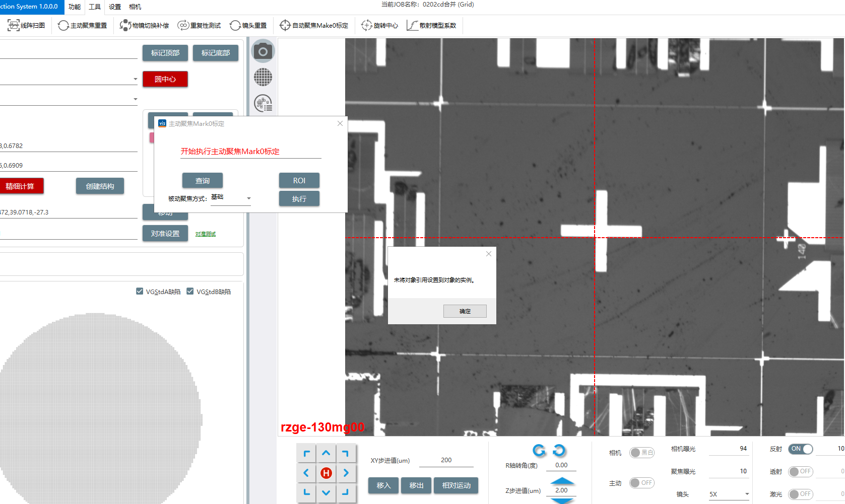
Task: Move stage right with the right arrow
Action: point(346,473)
